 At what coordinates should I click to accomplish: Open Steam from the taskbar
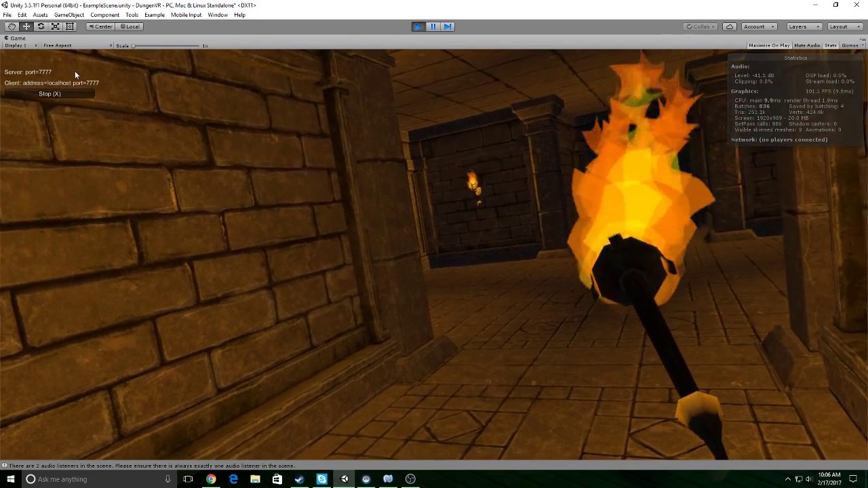pyautogui.click(x=299, y=479)
